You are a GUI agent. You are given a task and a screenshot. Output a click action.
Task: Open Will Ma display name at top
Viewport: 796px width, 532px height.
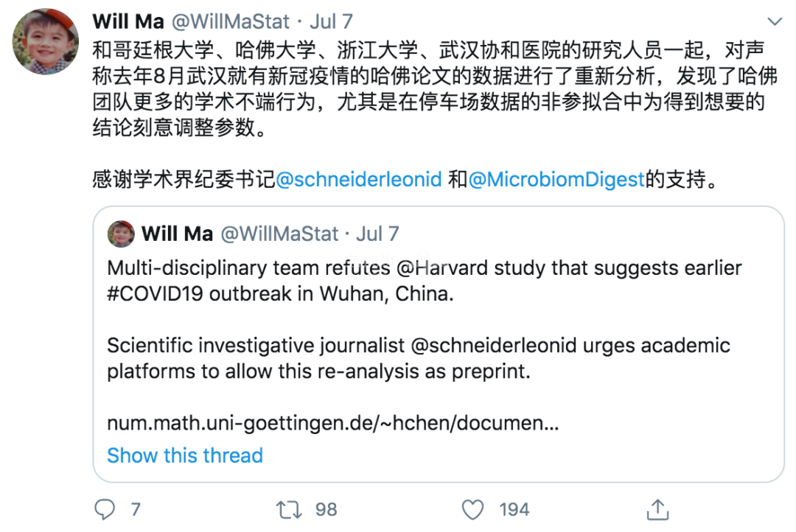click(x=128, y=21)
